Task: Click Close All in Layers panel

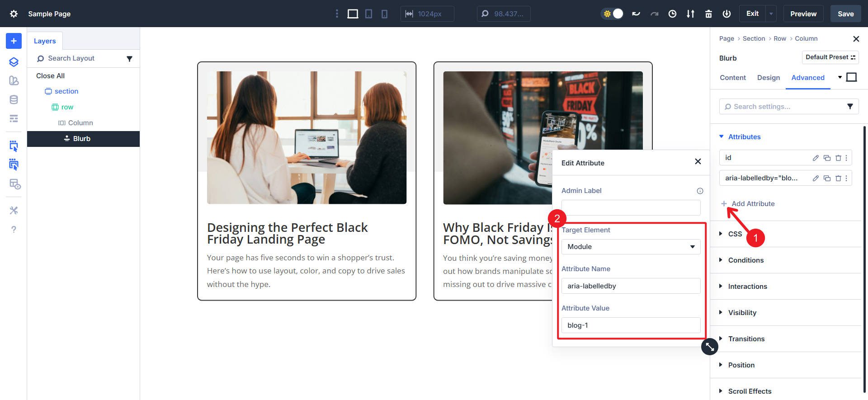Action: tap(50, 76)
